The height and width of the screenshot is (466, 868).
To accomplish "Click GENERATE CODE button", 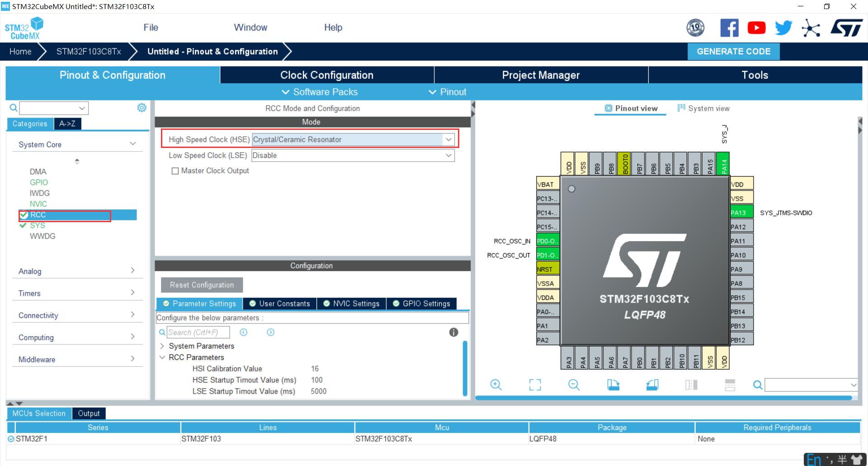I will (x=734, y=52).
